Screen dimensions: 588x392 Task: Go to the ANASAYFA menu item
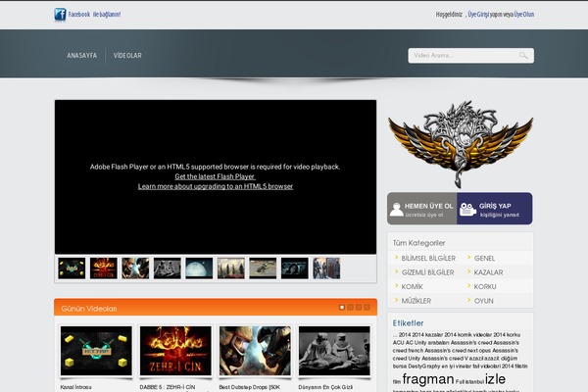(81, 56)
